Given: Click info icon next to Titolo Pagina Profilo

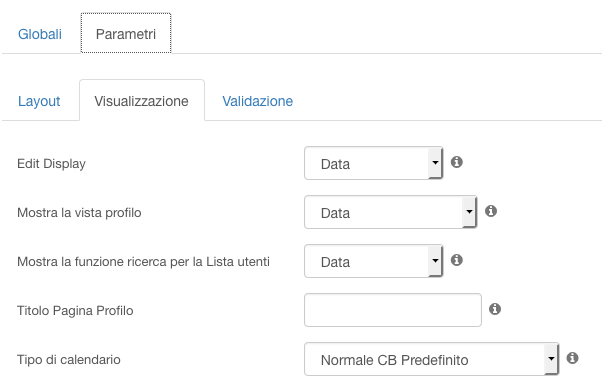Looking at the screenshot, I should tap(495, 309).
